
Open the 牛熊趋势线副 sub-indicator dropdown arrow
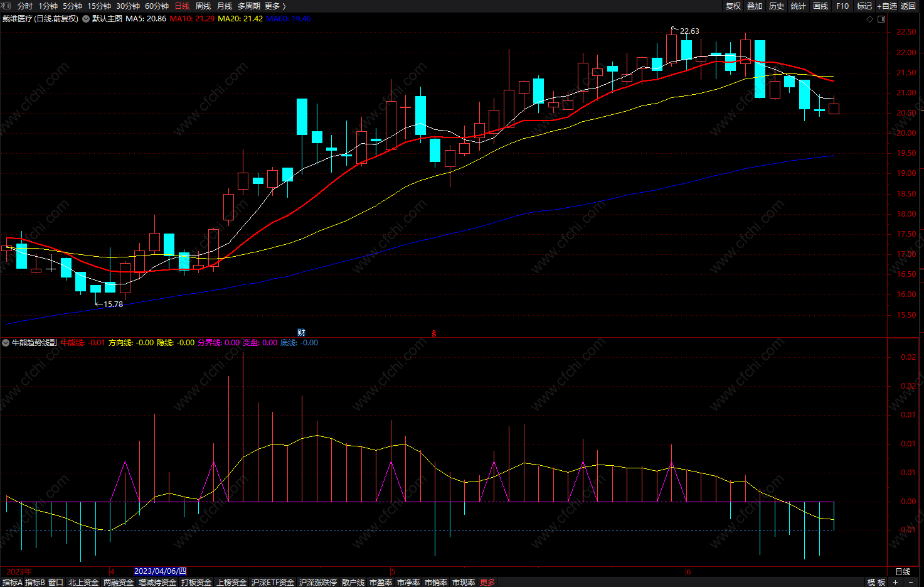(x=6, y=343)
